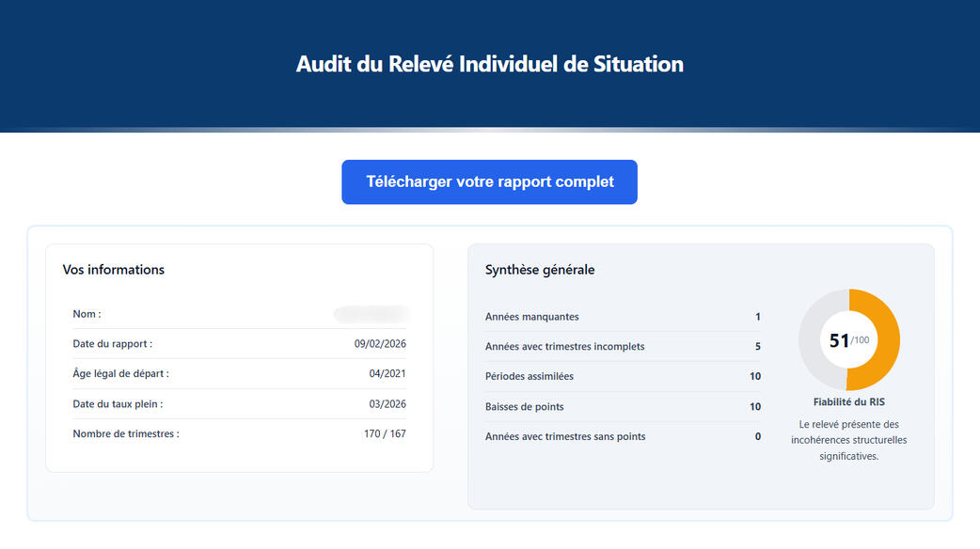The image size is (980, 549).
Task: Click the quarters count 170 / 167
Action: click(384, 434)
